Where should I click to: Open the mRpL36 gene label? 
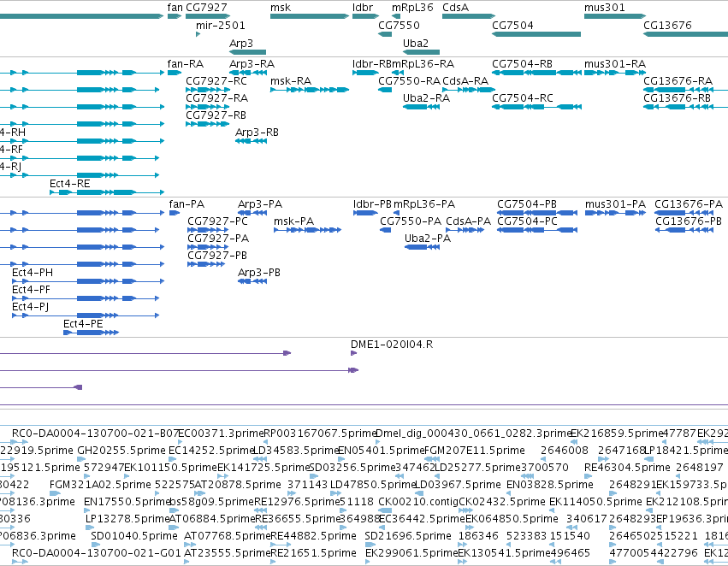point(412,8)
